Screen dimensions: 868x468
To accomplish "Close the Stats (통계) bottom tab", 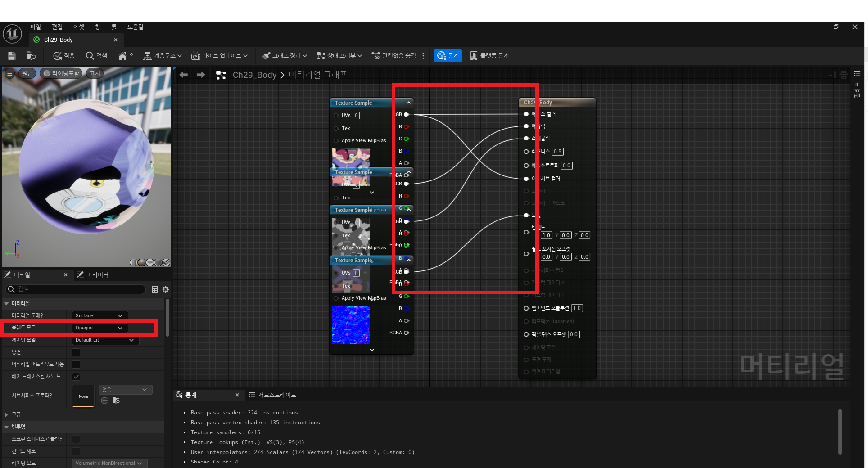I will click(x=237, y=395).
